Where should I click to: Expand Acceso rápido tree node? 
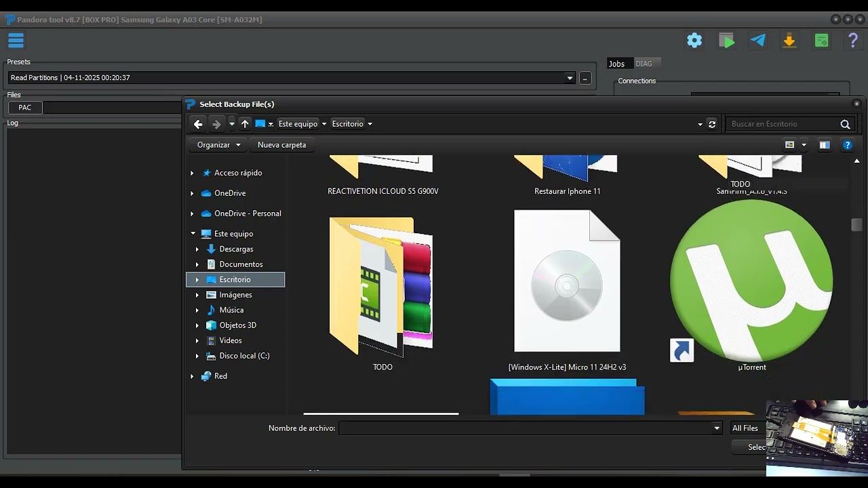192,173
